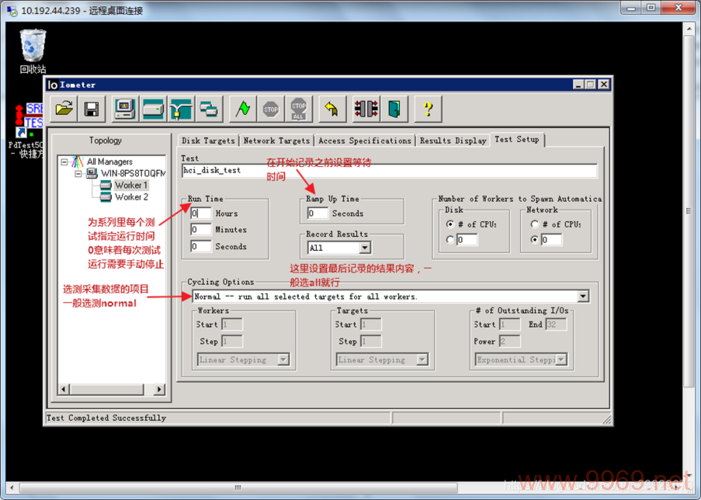Duplicate selected worker icon
701x500 pixels.
tap(209, 109)
